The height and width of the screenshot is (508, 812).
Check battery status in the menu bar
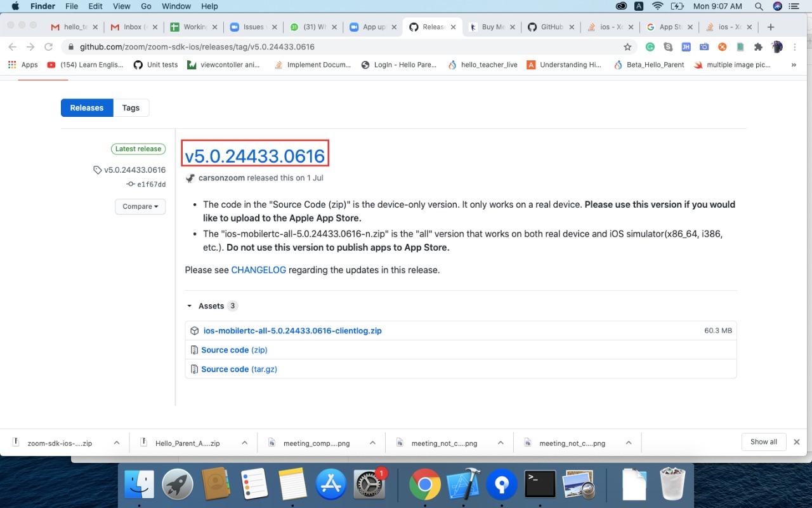click(x=678, y=6)
